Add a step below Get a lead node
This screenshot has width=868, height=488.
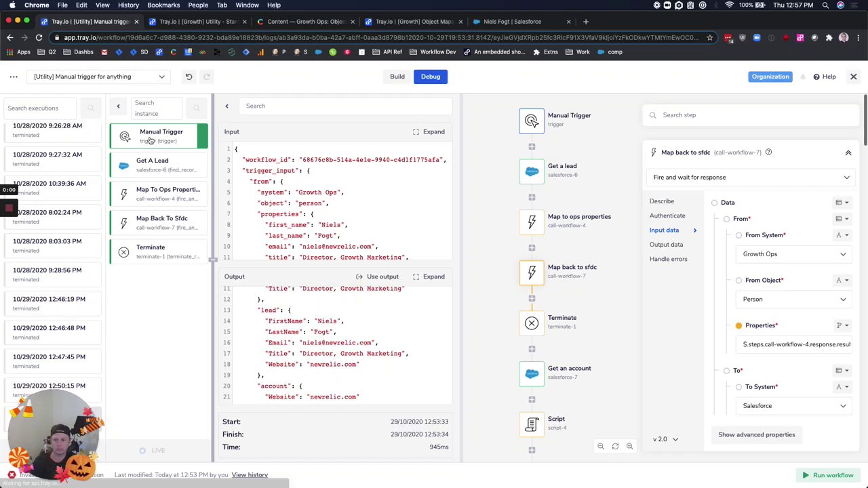click(532, 197)
